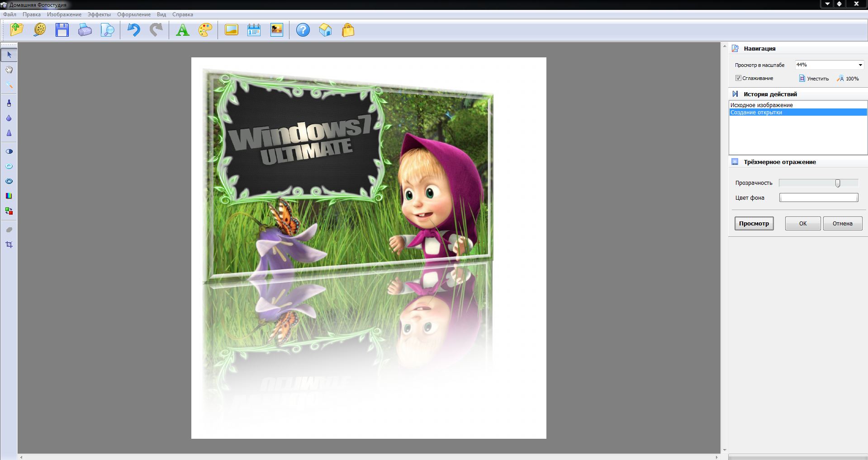The image size is (868, 460).
Task: Select the blur droplet tool
Action: pos(9,118)
